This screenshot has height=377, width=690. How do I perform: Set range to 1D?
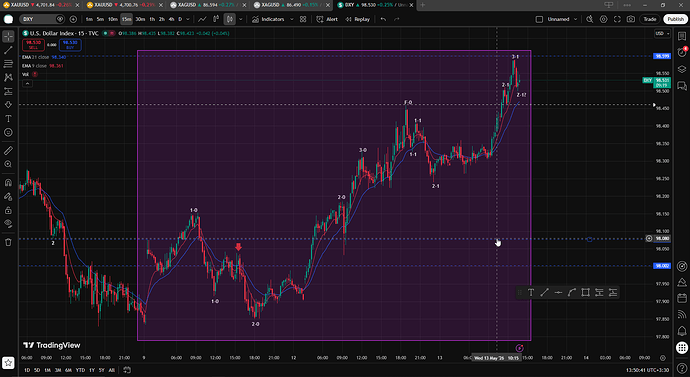click(27, 370)
